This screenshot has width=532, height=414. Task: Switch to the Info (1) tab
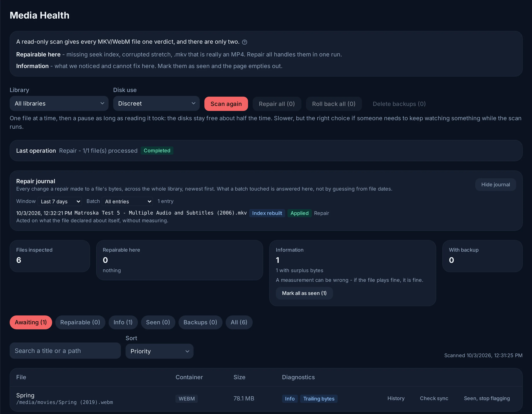coord(123,322)
